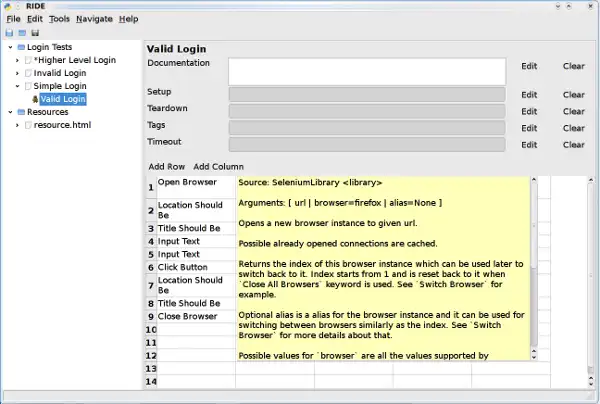Select Input Text cell in row 4
600x404 pixels.
(196, 241)
